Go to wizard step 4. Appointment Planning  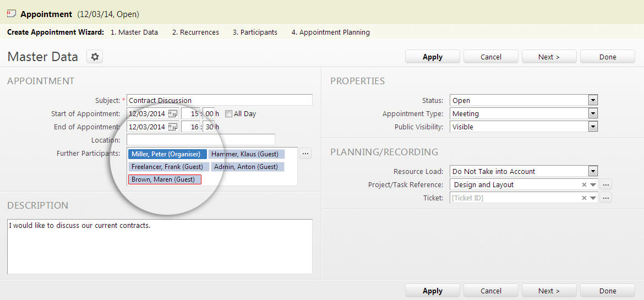tap(331, 32)
